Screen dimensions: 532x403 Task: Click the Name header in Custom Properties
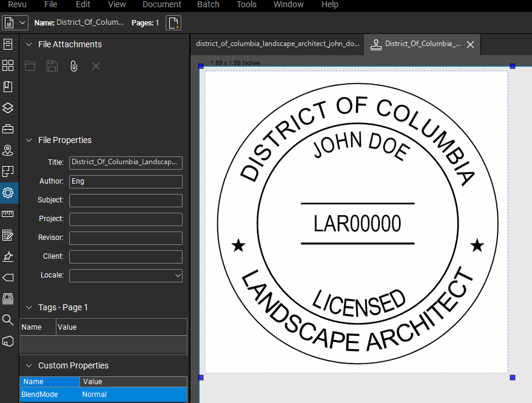[50, 382]
